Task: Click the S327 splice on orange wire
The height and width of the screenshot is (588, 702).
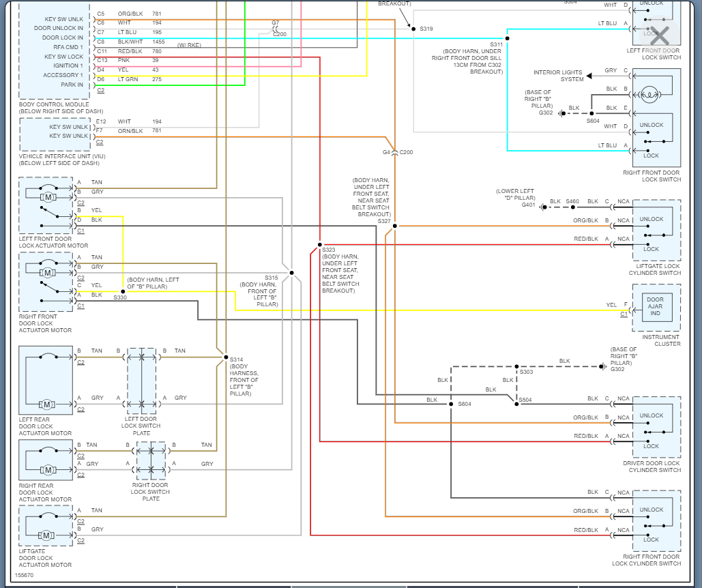Action: tap(395, 226)
